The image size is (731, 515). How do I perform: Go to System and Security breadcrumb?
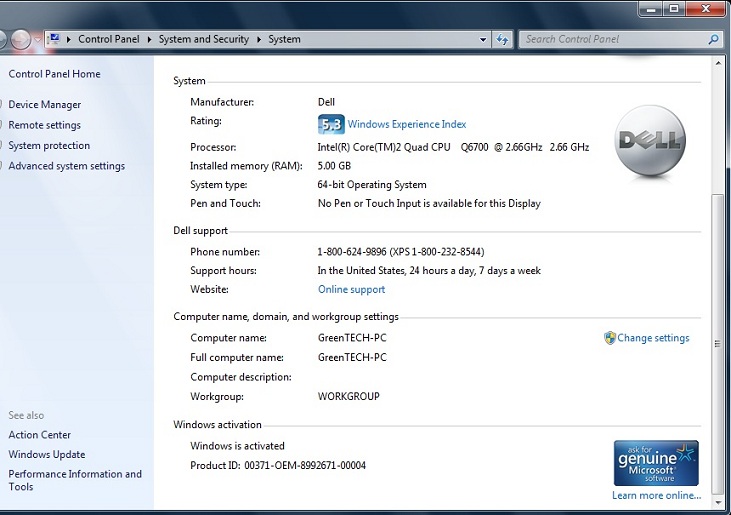[x=204, y=39]
